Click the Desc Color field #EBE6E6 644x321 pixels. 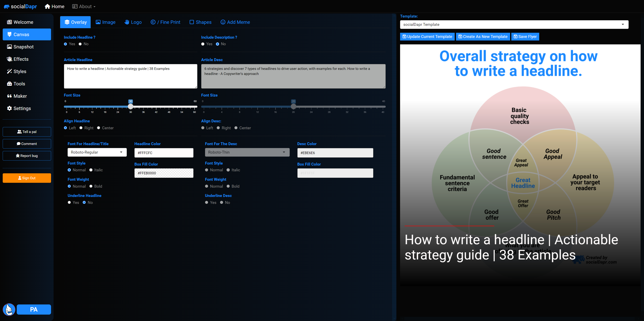[x=335, y=153]
